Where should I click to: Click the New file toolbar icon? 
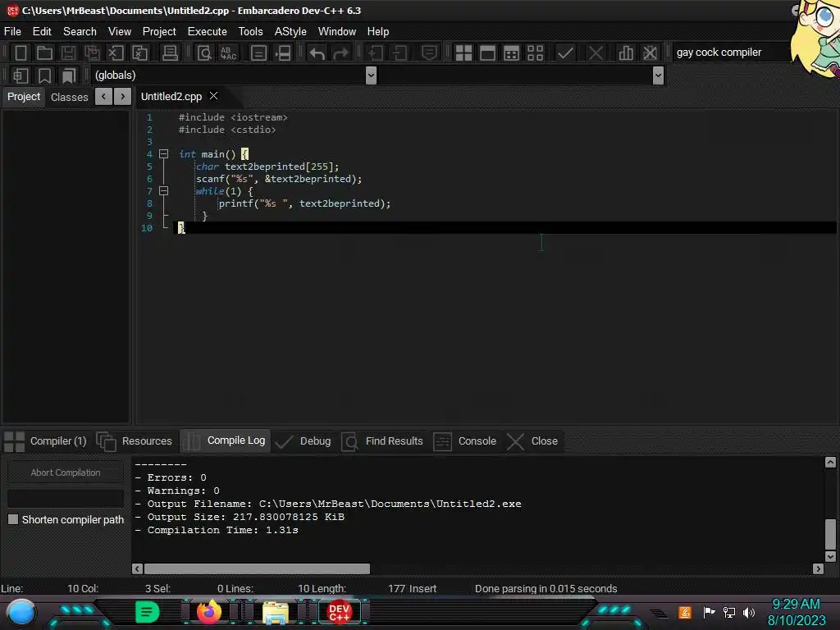21,52
